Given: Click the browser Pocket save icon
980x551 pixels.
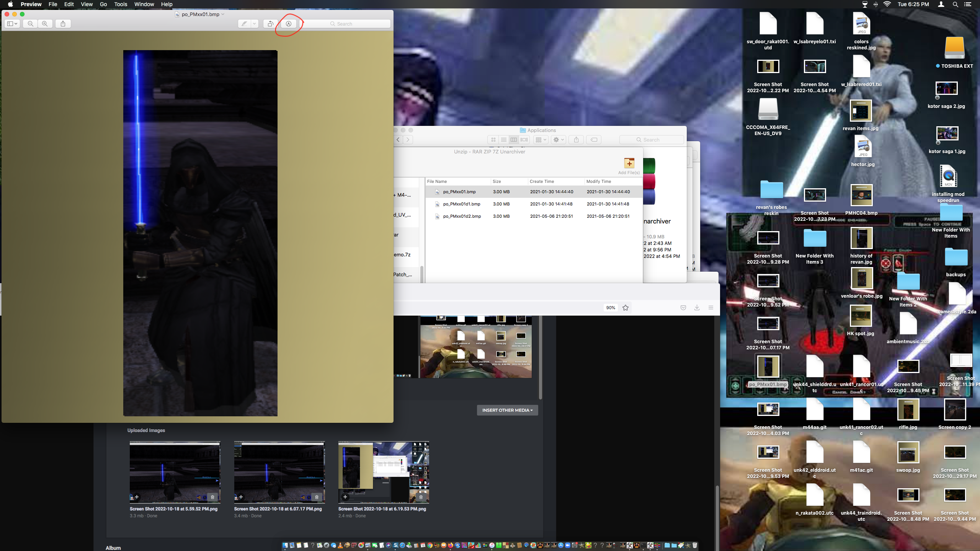Looking at the screenshot, I should click(x=683, y=308).
